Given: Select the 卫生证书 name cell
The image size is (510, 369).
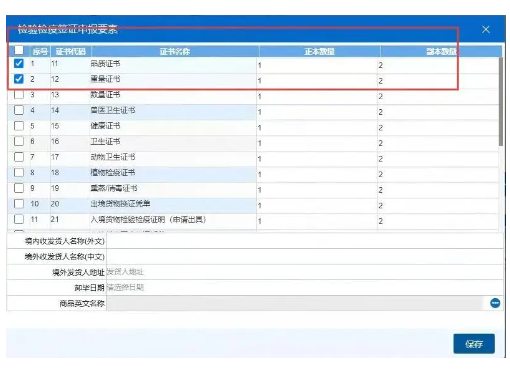Looking at the screenshot, I should coord(173,142).
